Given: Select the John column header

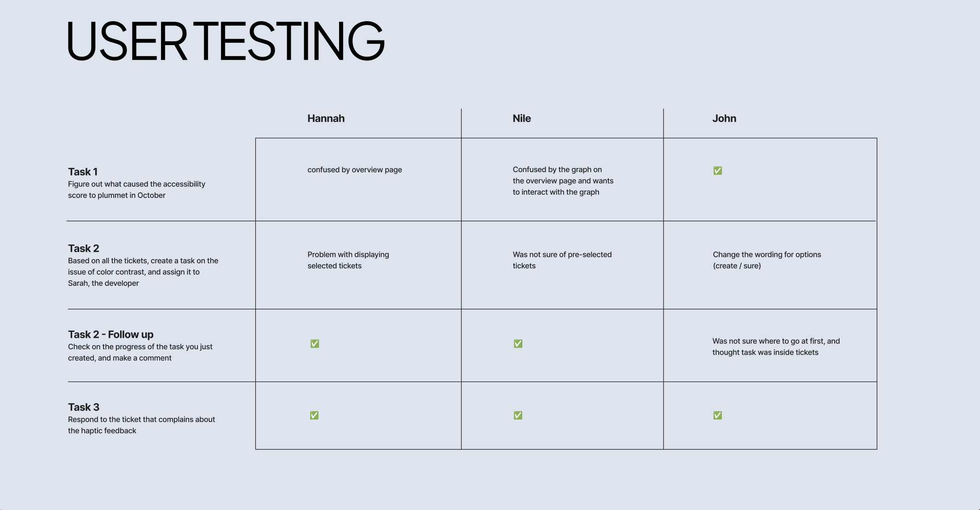Looking at the screenshot, I should pos(724,118).
